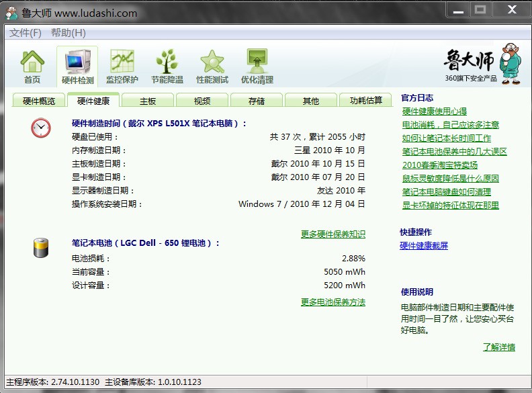Viewport: 532px width, 393px height.
Task: Open link 如何让笔记本长时间工作
Action: tap(447, 138)
